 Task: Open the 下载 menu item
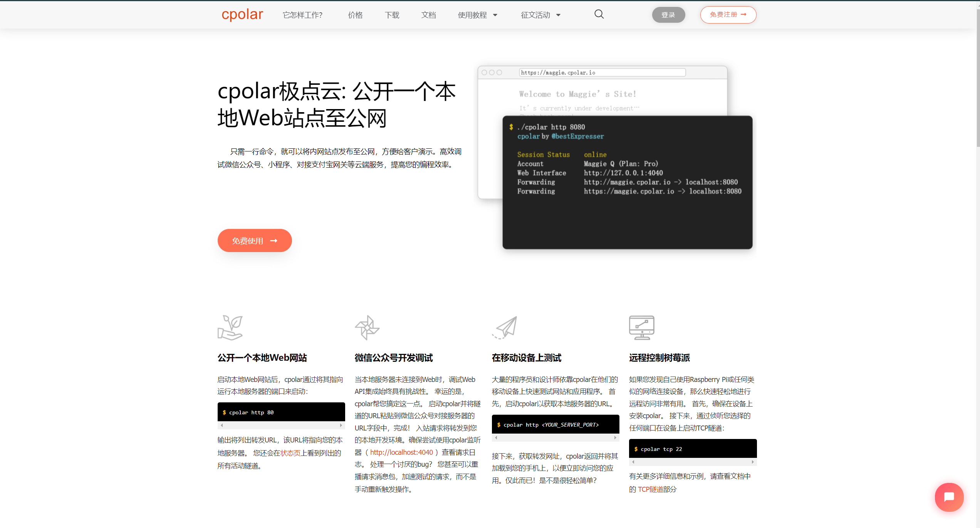pyautogui.click(x=392, y=15)
